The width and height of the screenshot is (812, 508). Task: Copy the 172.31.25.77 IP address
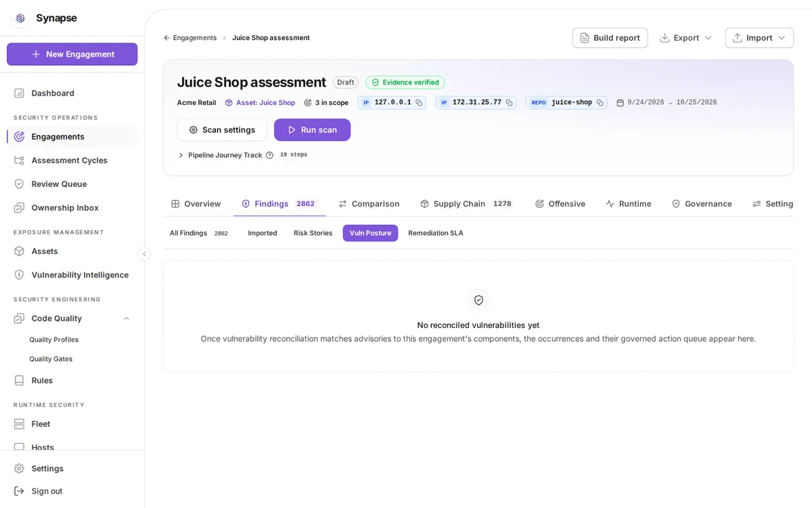tap(509, 103)
